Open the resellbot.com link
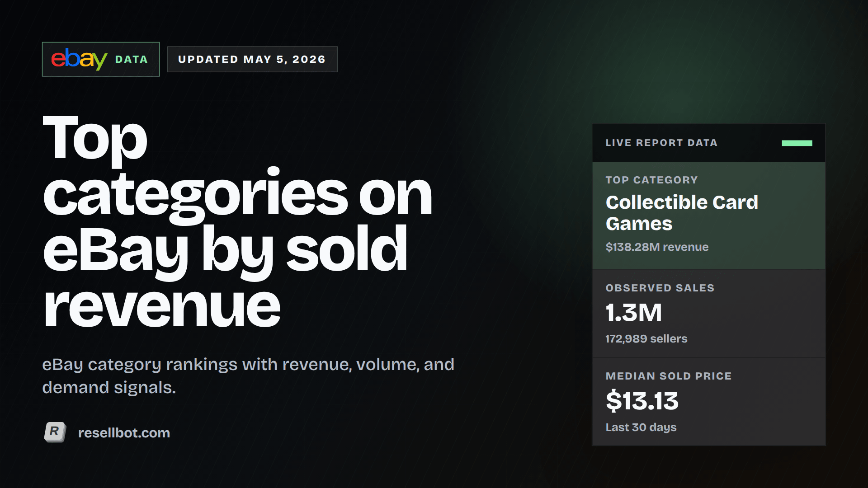Viewport: 868px width, 488px height. 124,432
